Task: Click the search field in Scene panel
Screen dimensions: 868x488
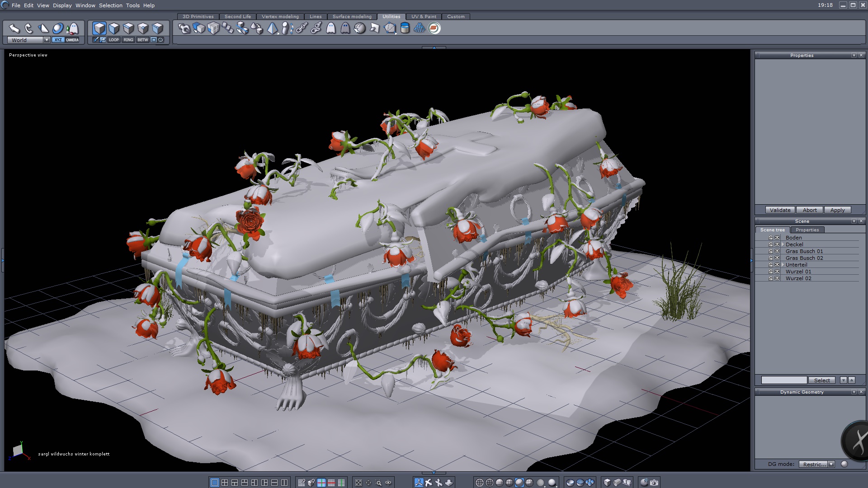Action: click(783, 380)
